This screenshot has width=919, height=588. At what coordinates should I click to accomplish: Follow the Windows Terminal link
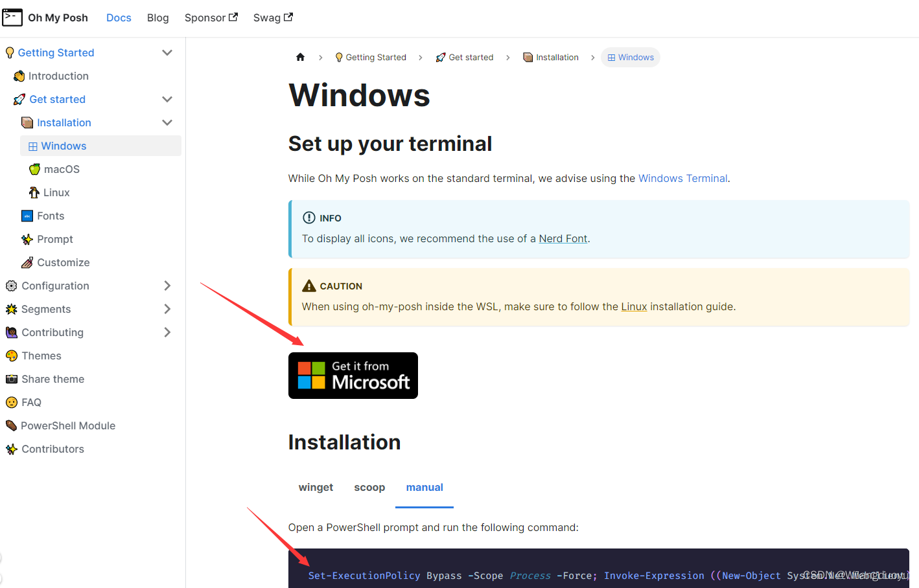pos(683,178)
